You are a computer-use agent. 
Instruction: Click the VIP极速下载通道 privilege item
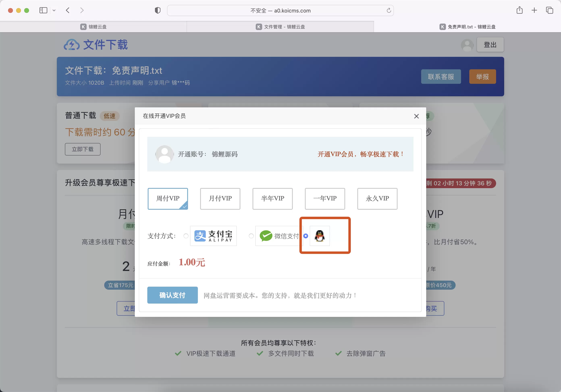click(205, 353)
